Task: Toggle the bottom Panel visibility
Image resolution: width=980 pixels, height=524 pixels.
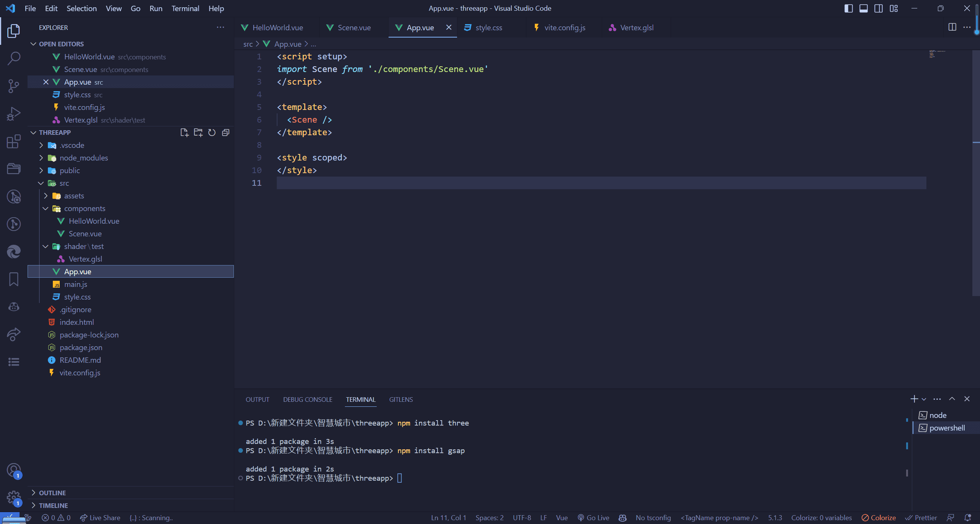Action: [864, 8]
